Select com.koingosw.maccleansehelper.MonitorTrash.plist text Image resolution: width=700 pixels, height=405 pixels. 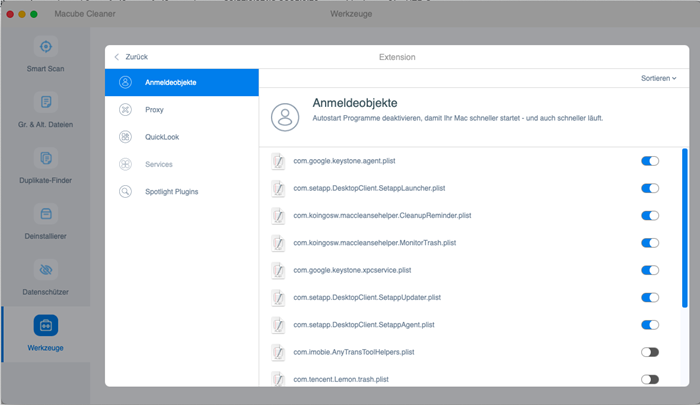click(375, 242)
